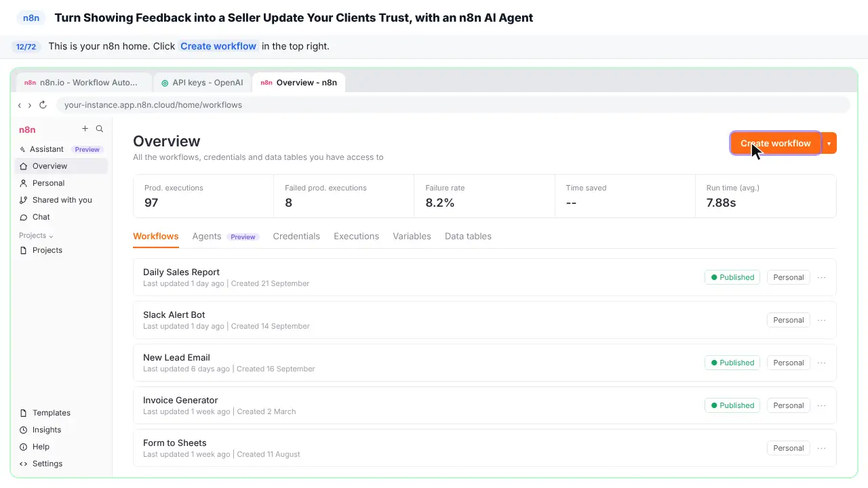The width and height of the screenshot is (868, 488).
Task: Switch to the Agents tab
Action: pyautogui.click(x=207, y=237)
